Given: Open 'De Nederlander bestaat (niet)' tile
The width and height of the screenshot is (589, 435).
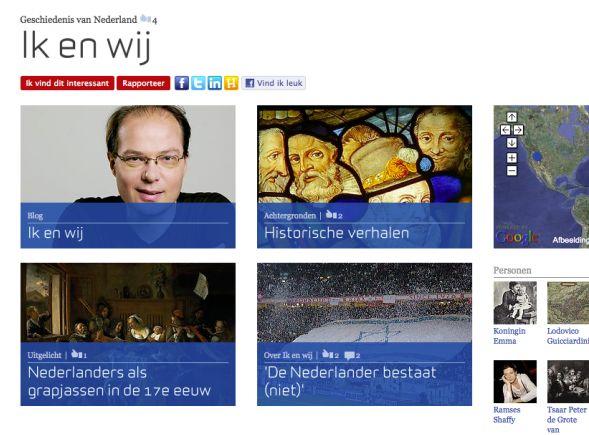Looking at the screenshot, I should (x=364, y=334).
